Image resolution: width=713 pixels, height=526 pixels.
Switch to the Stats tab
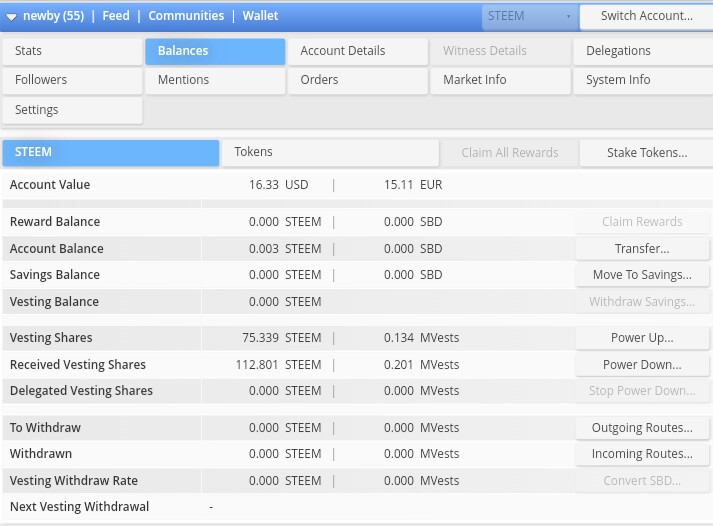click(x=72, y=51)
